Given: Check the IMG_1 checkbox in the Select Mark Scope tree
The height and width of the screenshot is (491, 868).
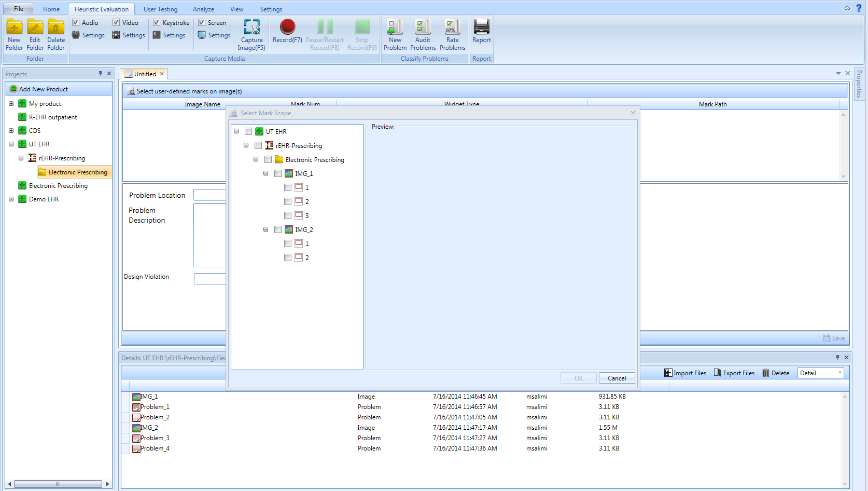Looking at the screenshot, I should tap(278, 173).
